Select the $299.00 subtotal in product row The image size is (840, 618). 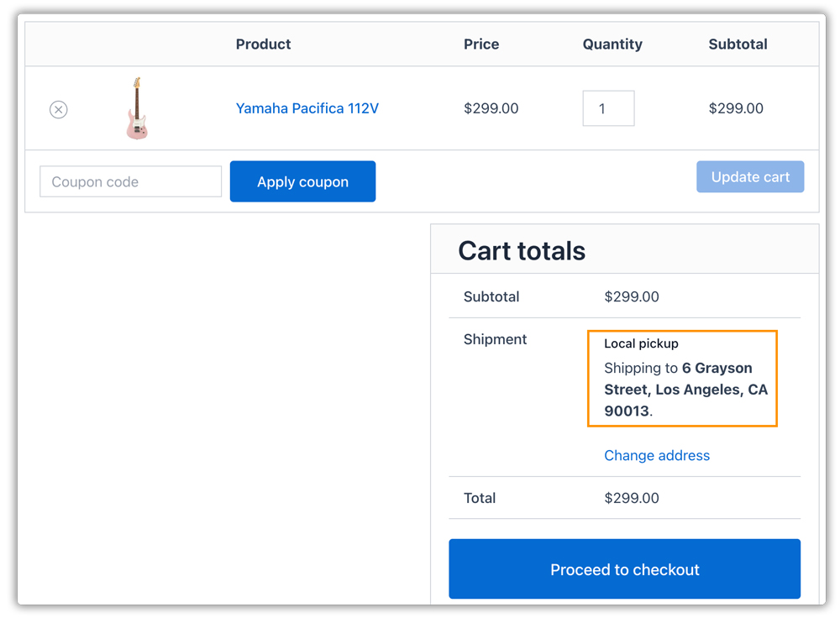(x=736, y=108)
